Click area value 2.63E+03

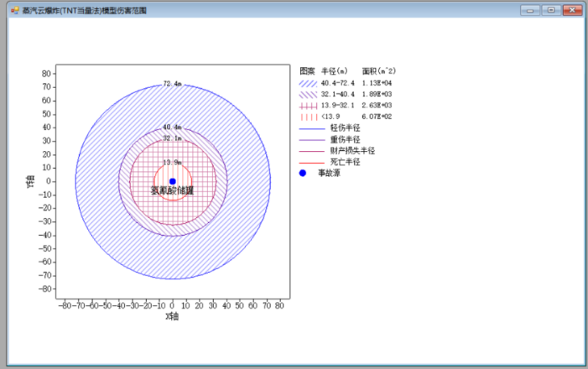[377, 106]
